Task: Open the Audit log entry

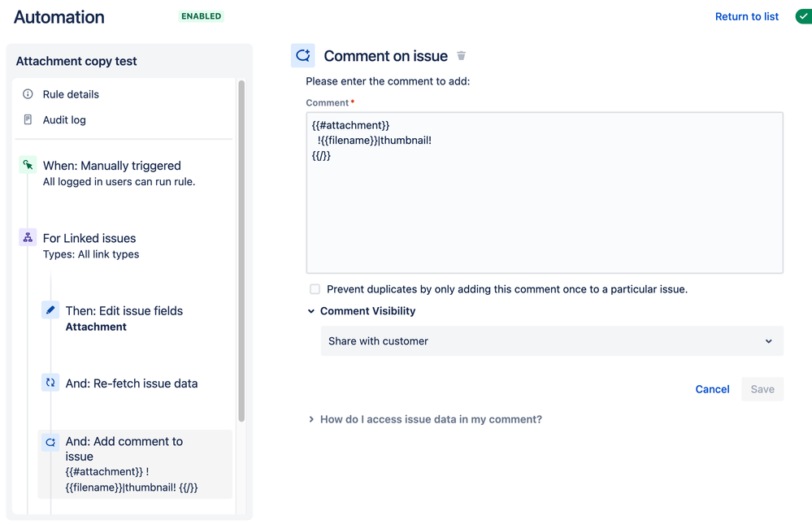Action: click(64, 120)
